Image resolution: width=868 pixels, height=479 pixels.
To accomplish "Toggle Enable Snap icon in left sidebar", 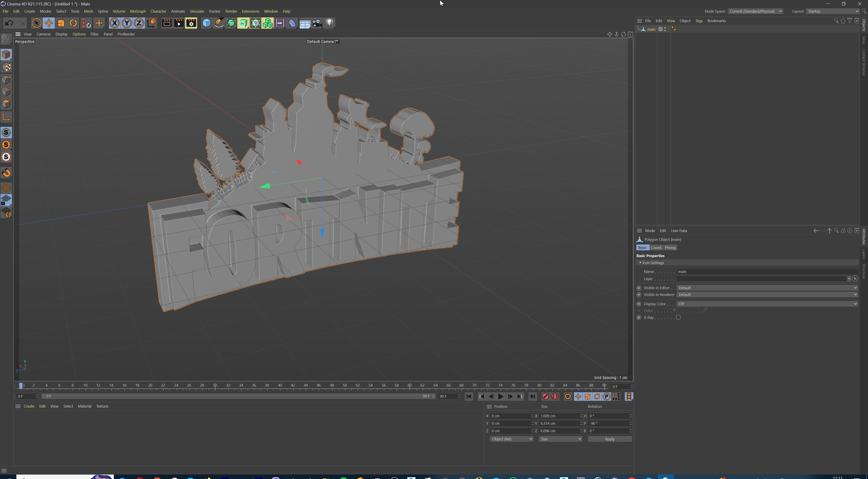I will 6,173.
